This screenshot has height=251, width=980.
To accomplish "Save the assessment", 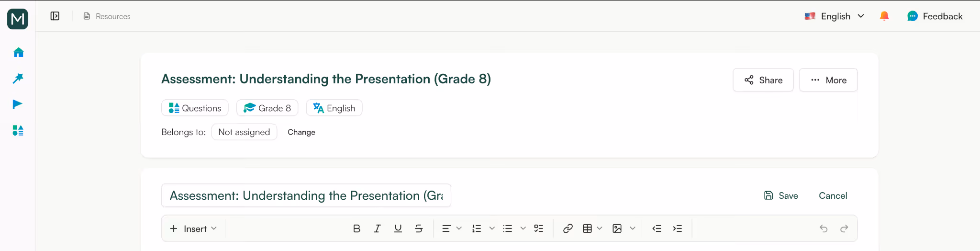I will click(x=781, y=195).
